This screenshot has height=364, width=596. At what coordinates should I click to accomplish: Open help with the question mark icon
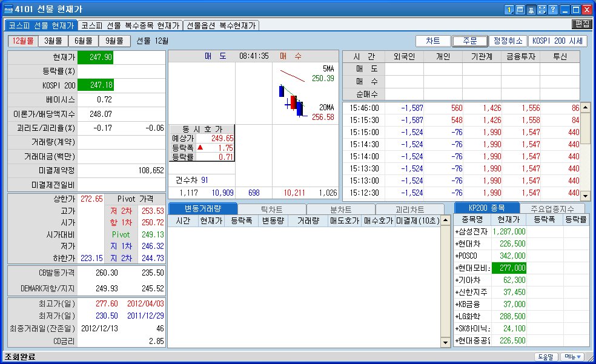[x=552, y=10]
